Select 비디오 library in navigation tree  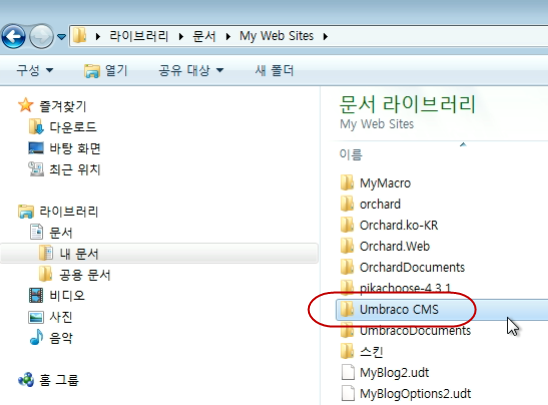[67, 296]
